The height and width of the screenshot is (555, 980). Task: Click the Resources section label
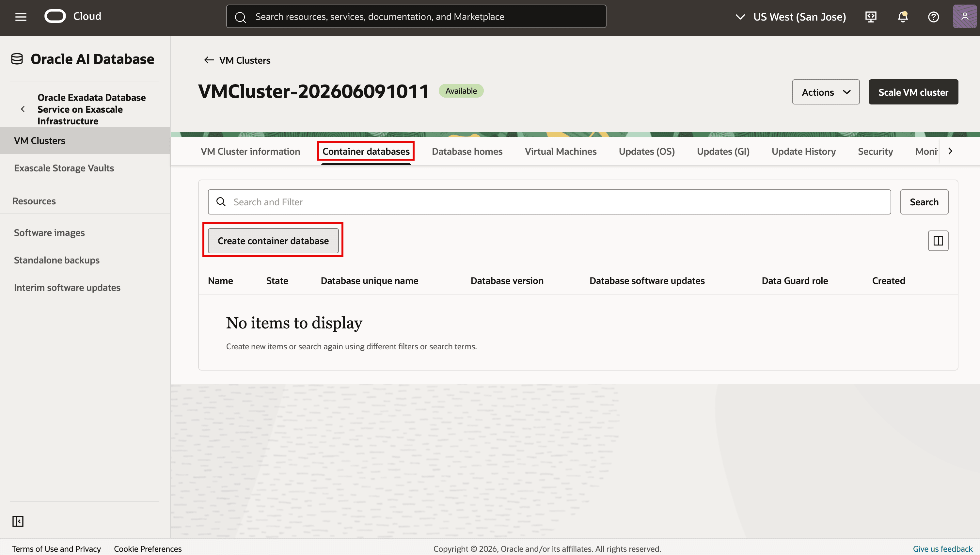tap(34, 201)
